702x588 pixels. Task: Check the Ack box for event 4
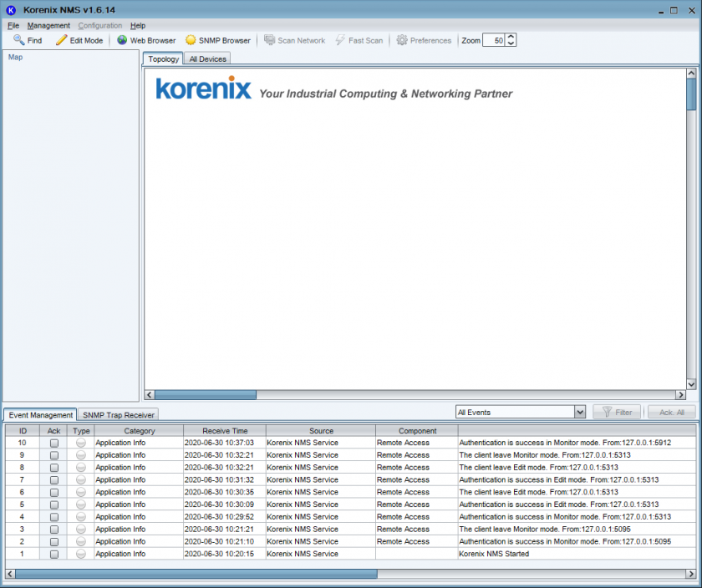tap(54, 517)
